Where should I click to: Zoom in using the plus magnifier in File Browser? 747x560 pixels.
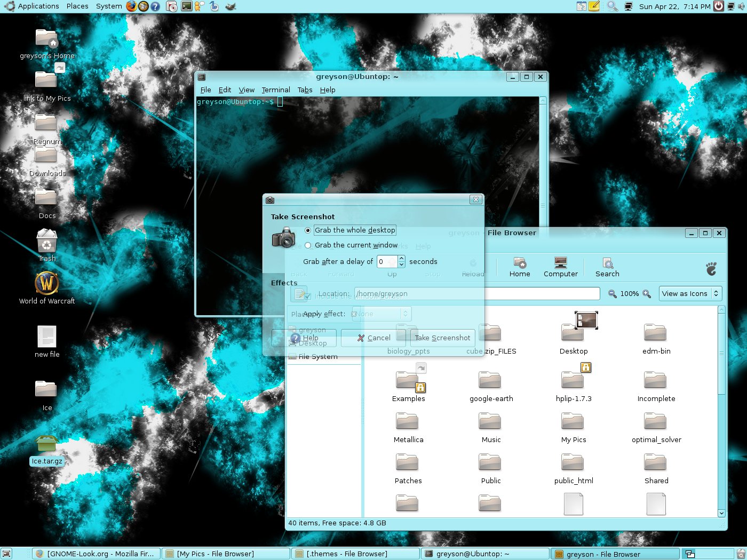(647, 294)
